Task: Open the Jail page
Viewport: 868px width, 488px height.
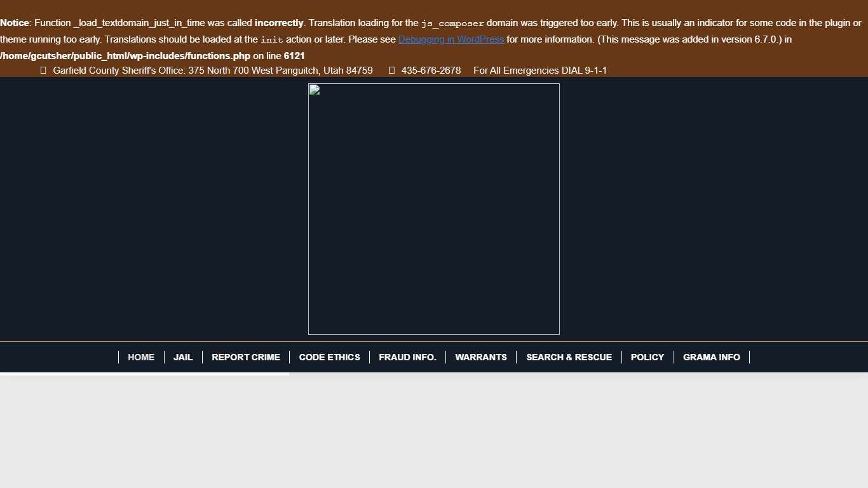Action: (183, 357)
